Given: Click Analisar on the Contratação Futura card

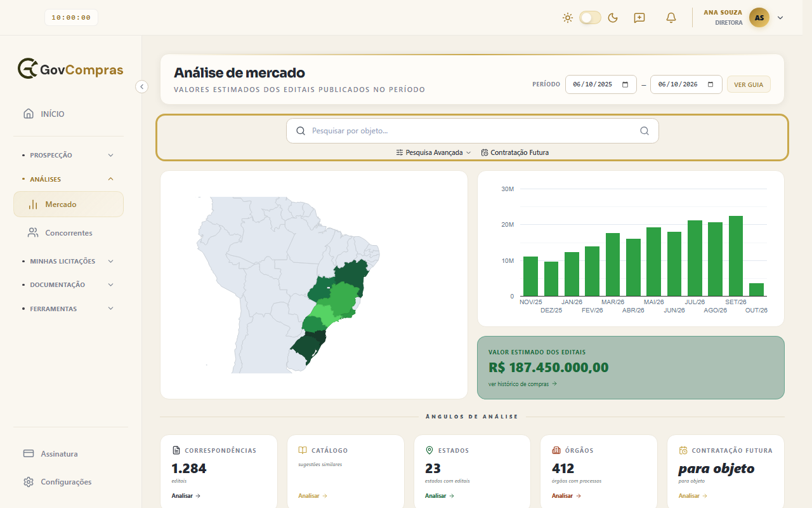Looking at the screenshot, I should (x=693, y=496).
